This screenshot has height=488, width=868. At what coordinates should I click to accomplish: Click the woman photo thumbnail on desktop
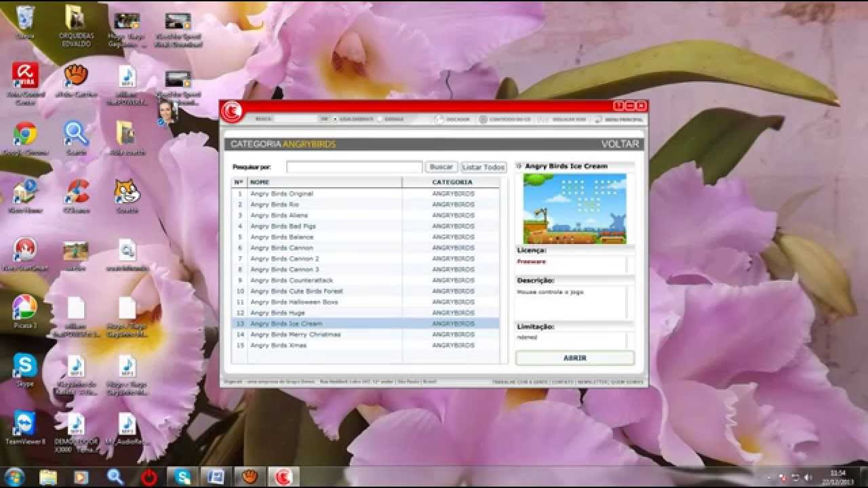pos(166,112)
